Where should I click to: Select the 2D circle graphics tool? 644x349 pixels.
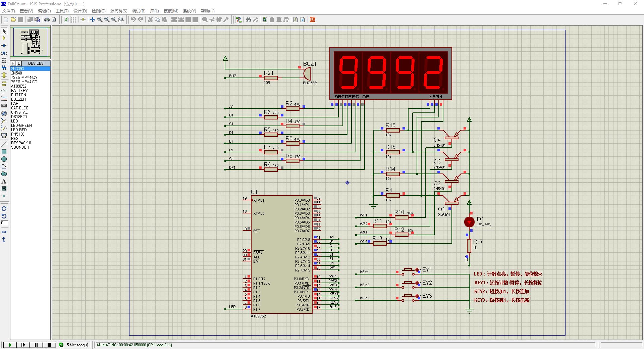pos(4,159)
